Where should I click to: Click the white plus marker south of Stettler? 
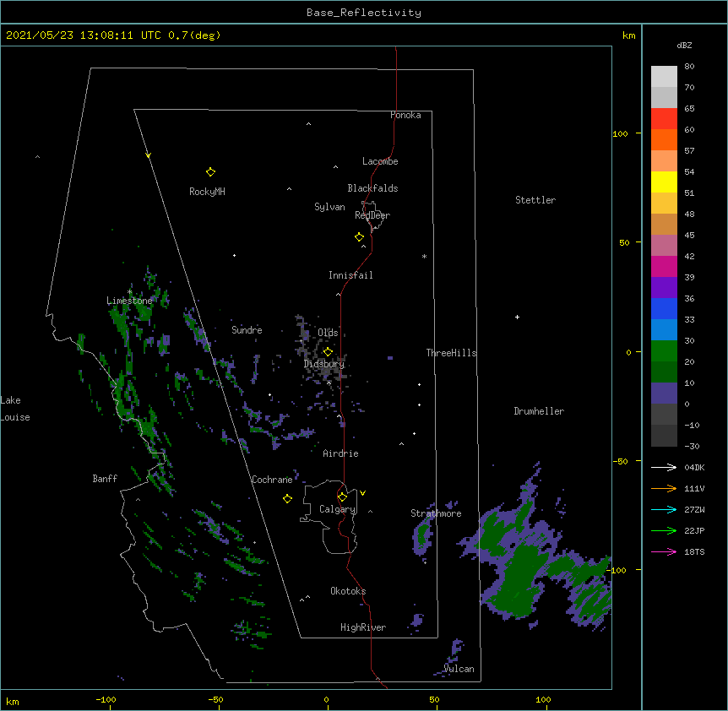click(517, 317)
